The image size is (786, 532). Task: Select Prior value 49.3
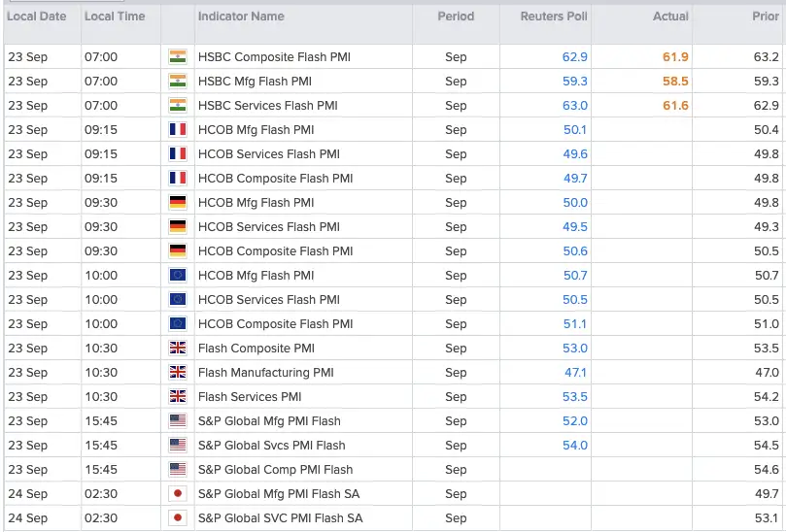[x=767, y=227]
